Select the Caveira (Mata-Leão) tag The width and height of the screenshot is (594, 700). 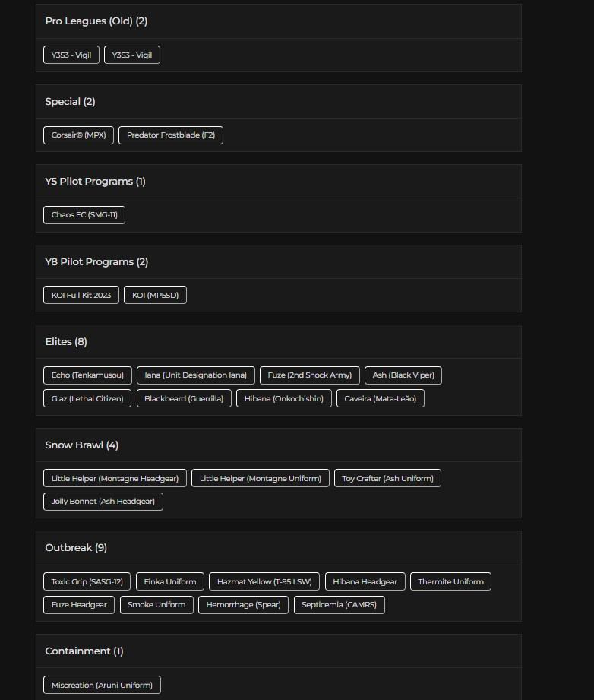tap(380, 398)
